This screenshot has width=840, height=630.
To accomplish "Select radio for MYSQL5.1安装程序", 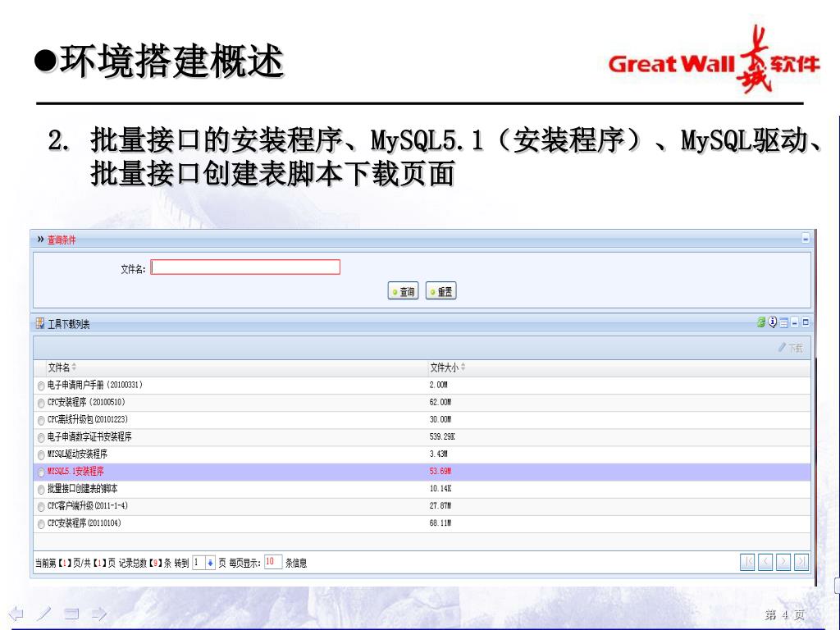I will 41,472.
